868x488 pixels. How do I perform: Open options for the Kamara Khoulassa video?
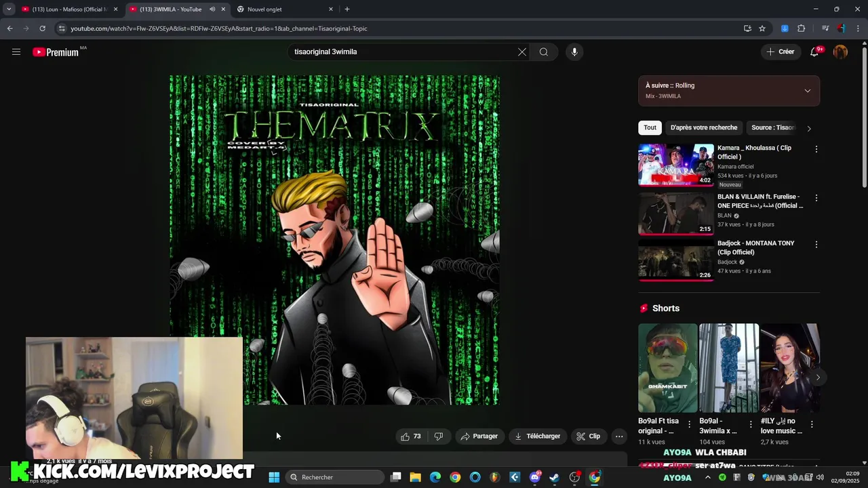[816, 149]
